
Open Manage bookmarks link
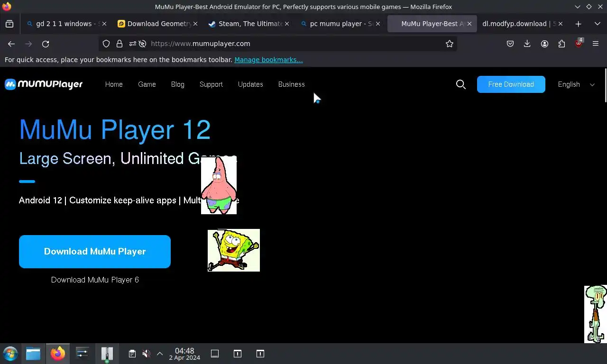click(268, 60)
